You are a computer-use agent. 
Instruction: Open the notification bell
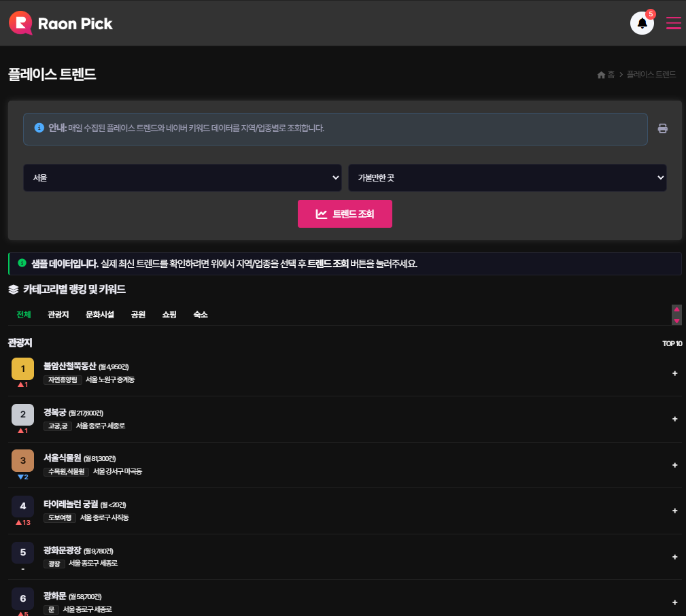pos(642,23)
